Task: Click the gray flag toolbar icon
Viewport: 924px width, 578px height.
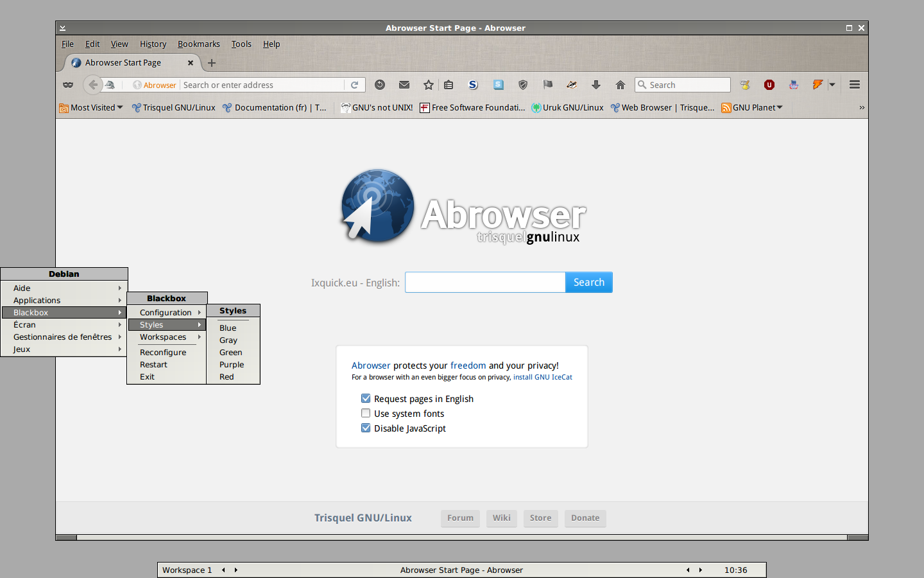Action: tap(547, 85)
